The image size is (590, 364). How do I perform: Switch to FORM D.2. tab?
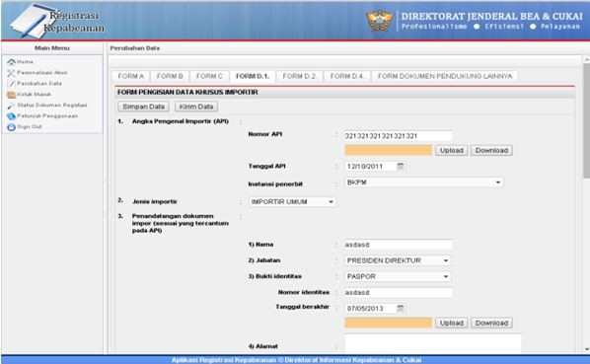[x=300, y=76]
